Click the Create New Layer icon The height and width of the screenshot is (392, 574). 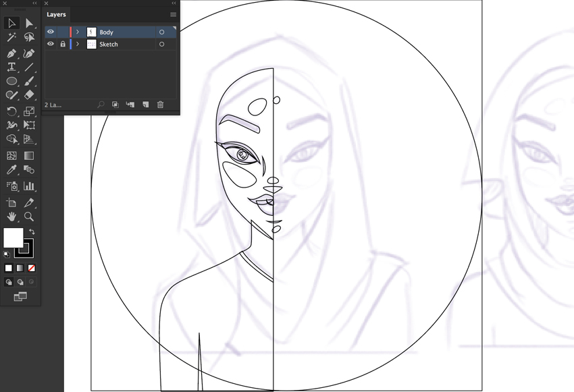(x=145, y=105)
